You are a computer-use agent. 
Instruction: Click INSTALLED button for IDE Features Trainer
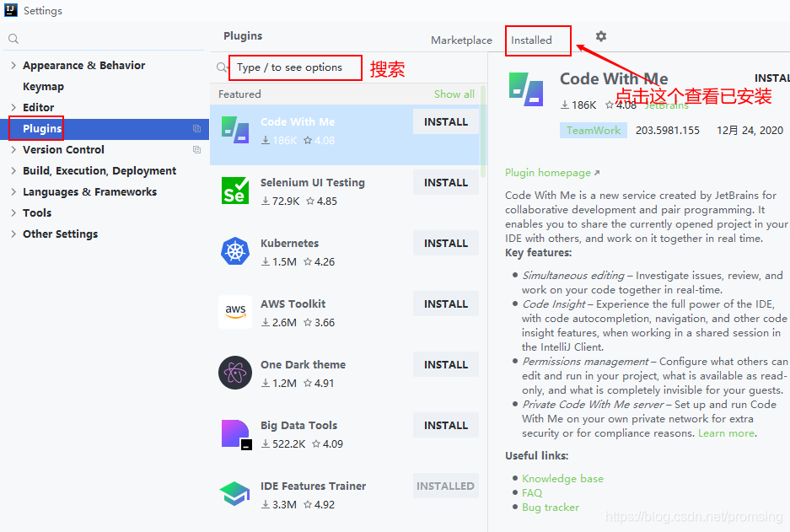(446, 486)
